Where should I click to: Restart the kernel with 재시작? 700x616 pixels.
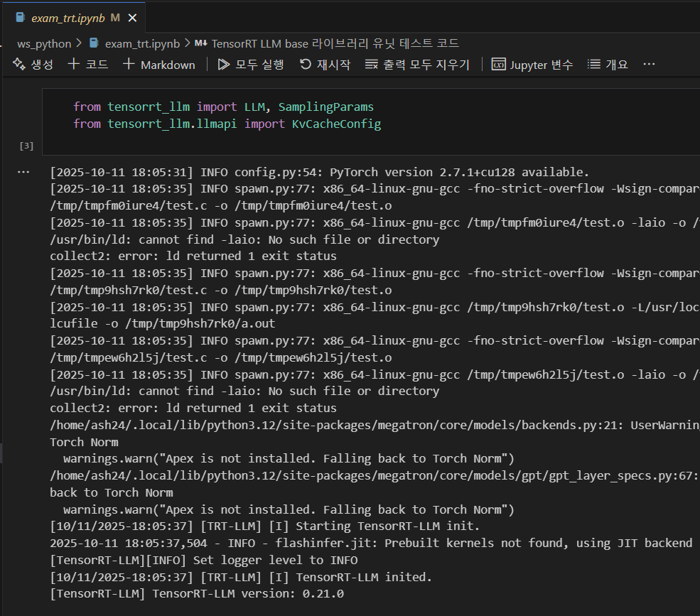click(325, 65)
